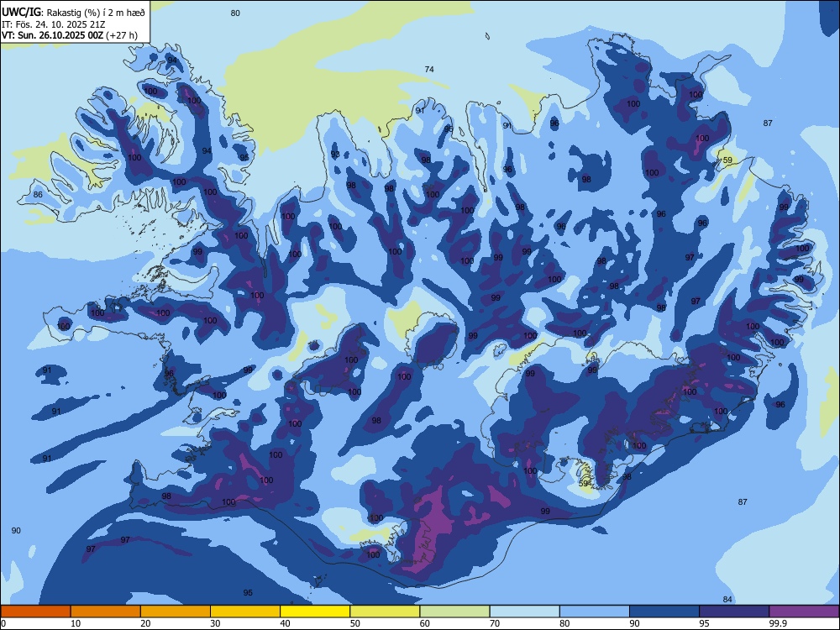Click the "84" humidity value on the map

pos(727,600)
